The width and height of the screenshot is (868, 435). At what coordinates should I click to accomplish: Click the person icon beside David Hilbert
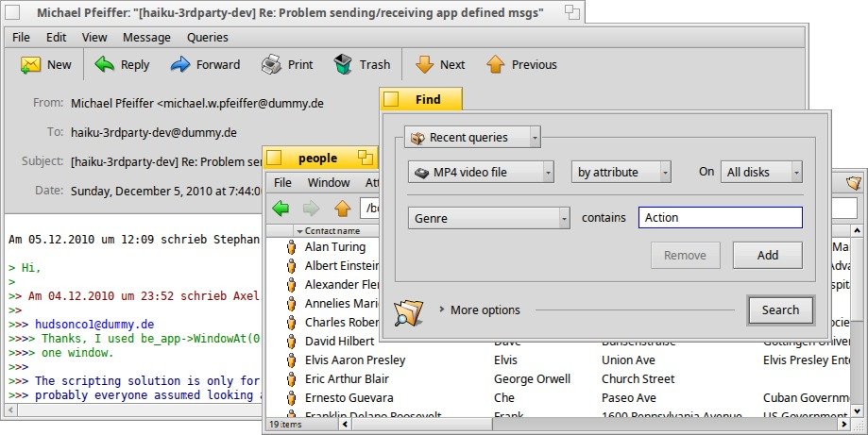[x=291, y=341]
